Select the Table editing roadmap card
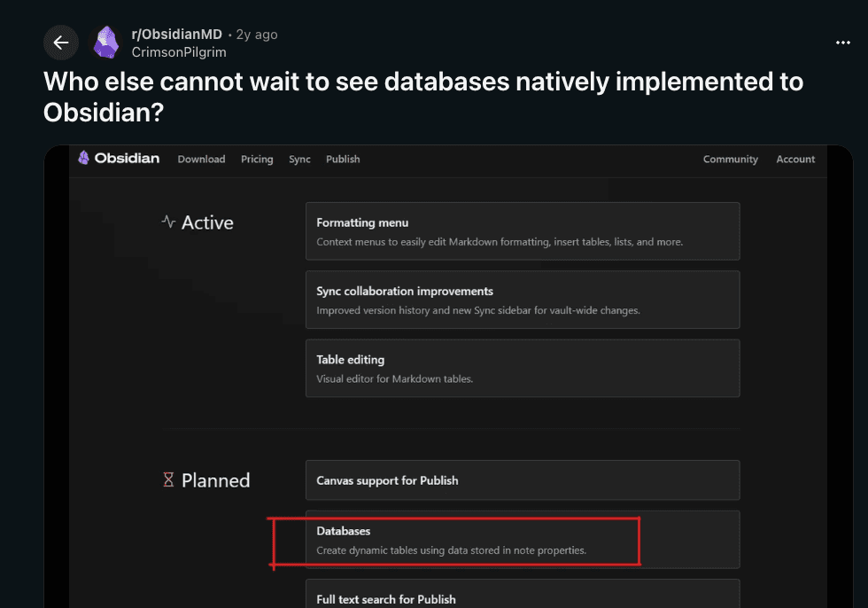Screen dimensions: 868x608 [523, 368]
